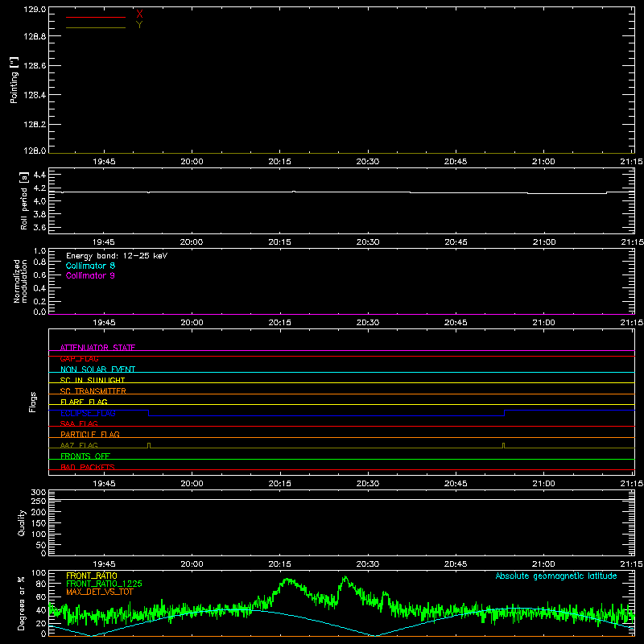Click the ECLIPSE_FLAG label
This screenshot has width=644, height=644.
tap(88, 413)
